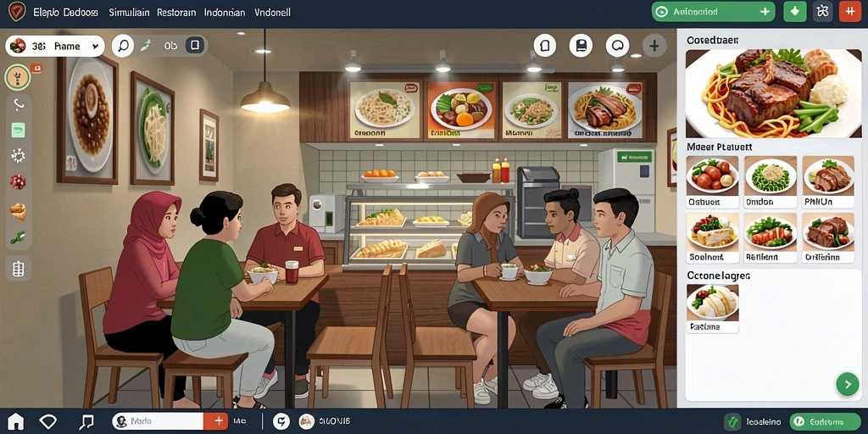Viewport: 868px width, 434px height.
Task: Click the '0b' counter in toolbar
Action: pos(170,46)
